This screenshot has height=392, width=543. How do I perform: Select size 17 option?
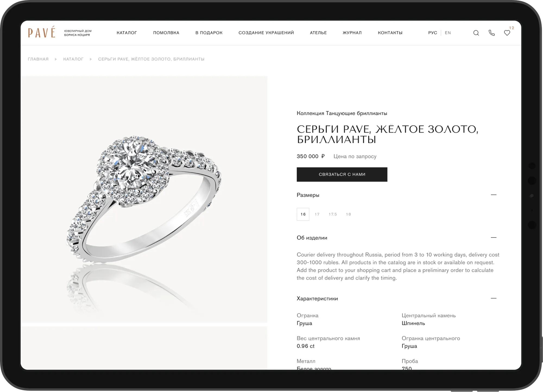coord(317,214)
